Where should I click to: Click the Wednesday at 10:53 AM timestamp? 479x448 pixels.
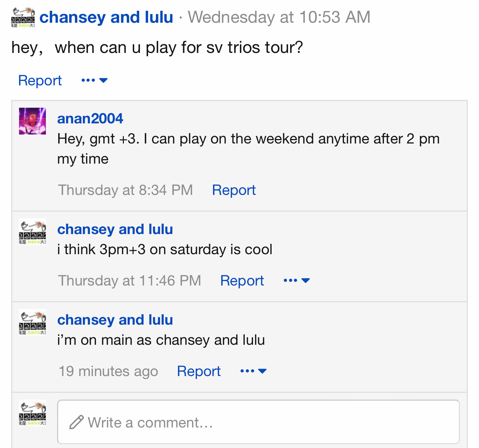(279, 17)
